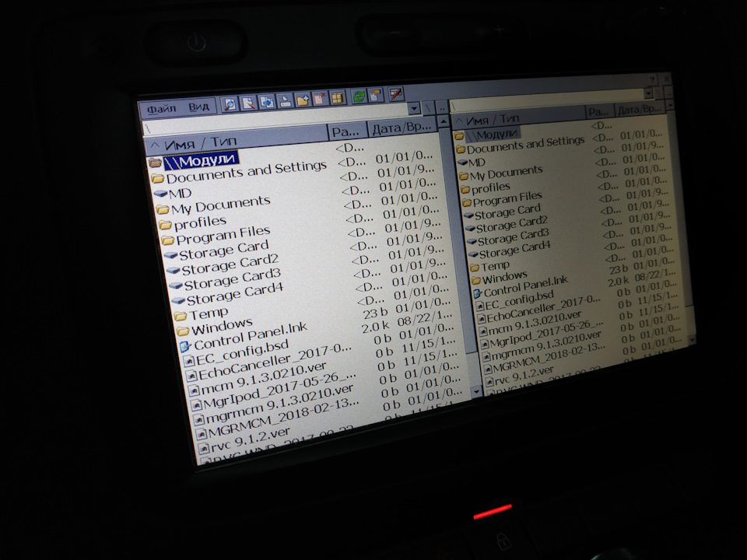The width and height of the screenshot is (747, 560).
Task: Click Storage Card3 drive icon, left panel
Action: tap(176, 286)
